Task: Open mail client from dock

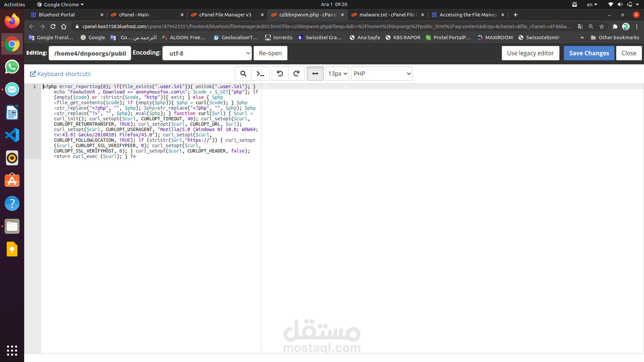Action: 12,89
